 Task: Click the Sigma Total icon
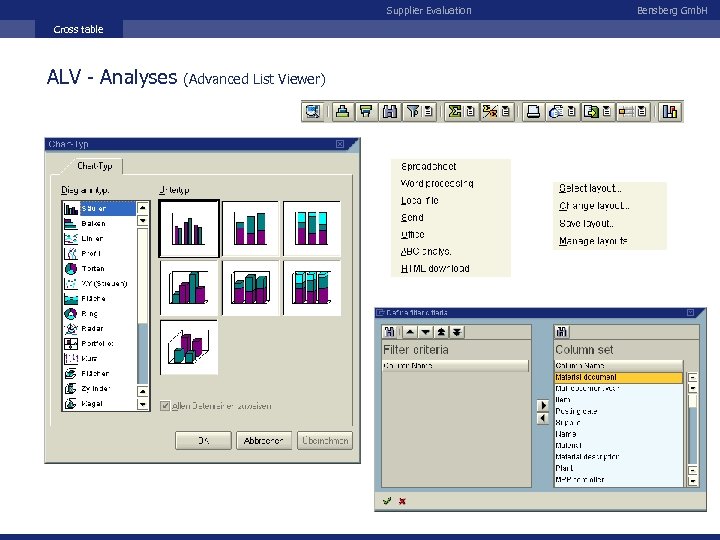pyautogui.click(x=455, y=112)
